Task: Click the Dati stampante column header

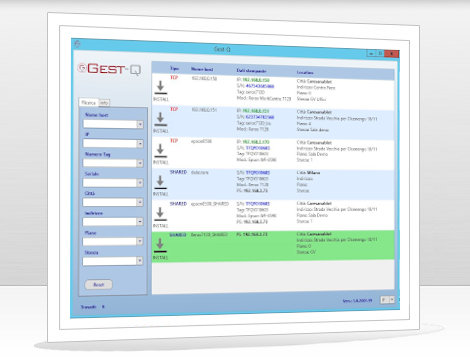Action: (251, 71)
